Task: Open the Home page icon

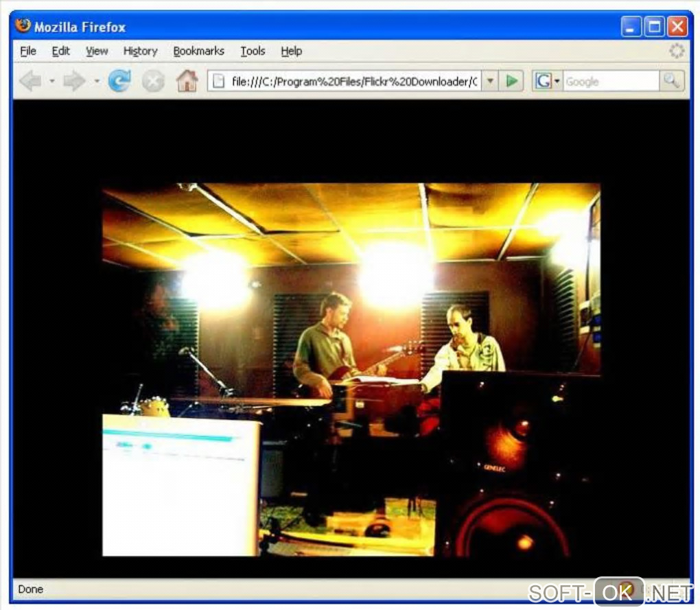Action: pos(187,81)
